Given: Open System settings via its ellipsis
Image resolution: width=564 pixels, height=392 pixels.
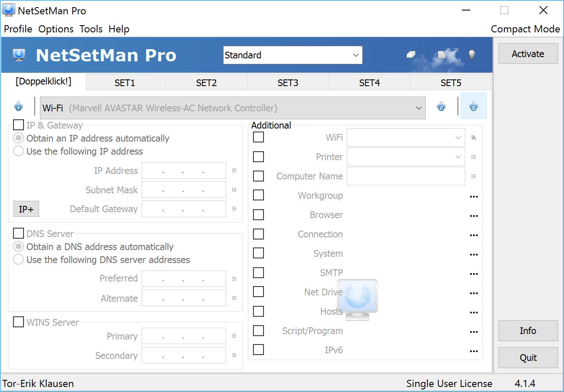Looking at the screenshot, I should point(474,254).
